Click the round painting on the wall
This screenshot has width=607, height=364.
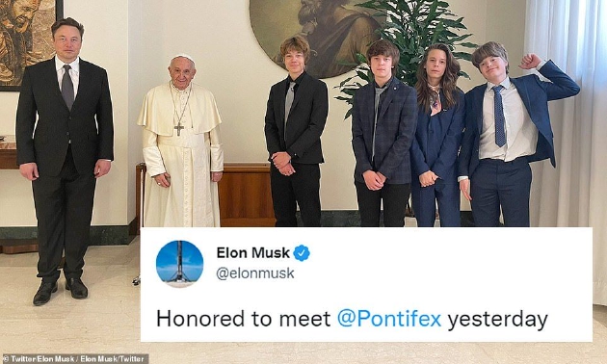click(x=315, y=35)
